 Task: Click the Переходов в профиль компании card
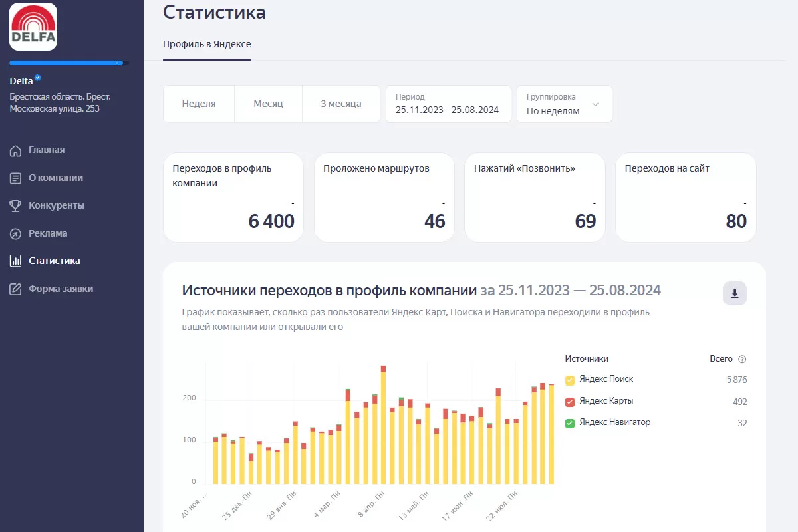pos(233,198)
